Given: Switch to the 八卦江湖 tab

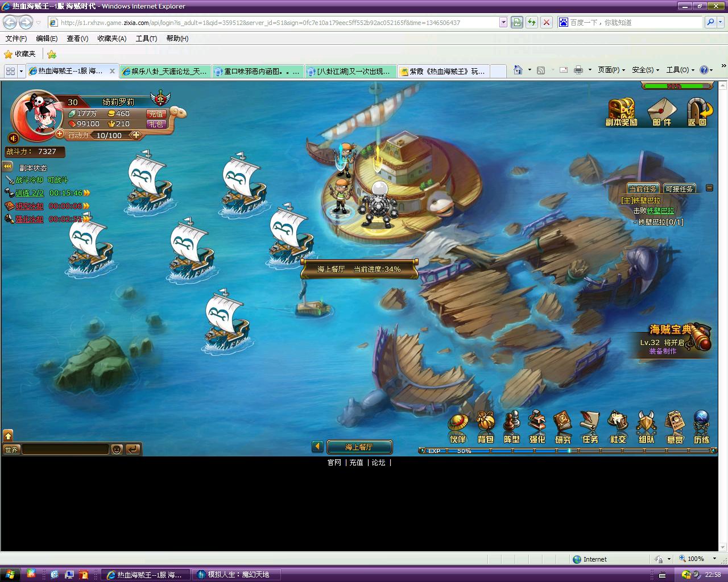Looking at the screenshot, I should 350,71.
